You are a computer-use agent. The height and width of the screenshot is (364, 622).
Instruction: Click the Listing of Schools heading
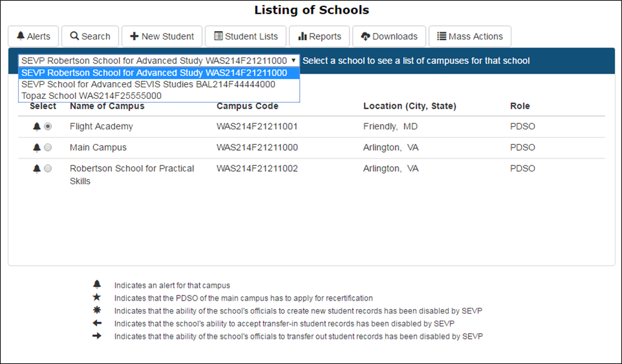pos(312,10)
